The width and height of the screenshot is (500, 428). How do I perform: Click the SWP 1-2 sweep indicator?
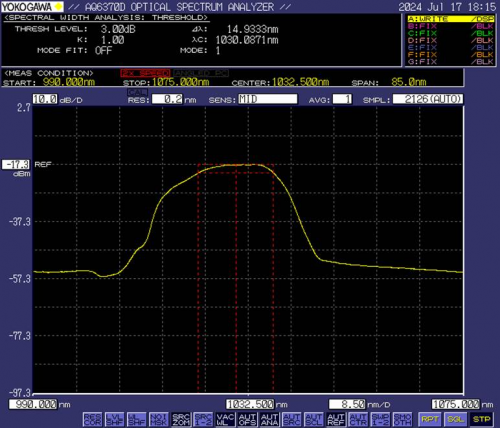point(380,419)
